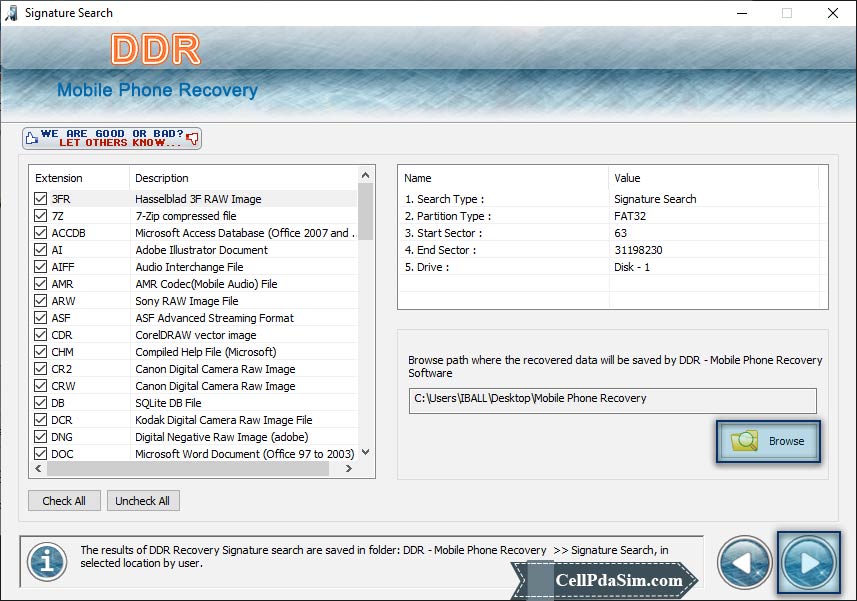Click the Value column header
857x601 pixels.
pyautogui.click(x=714, y=178)
